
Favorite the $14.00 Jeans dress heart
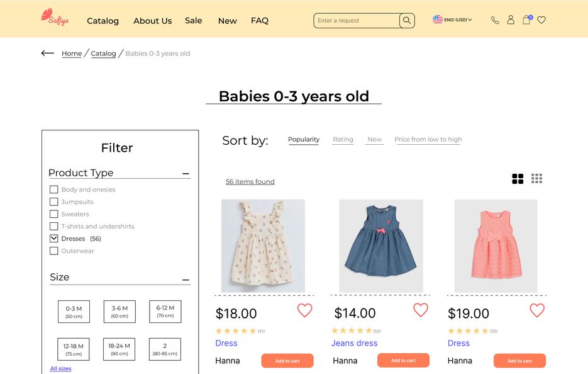(421, 310)
